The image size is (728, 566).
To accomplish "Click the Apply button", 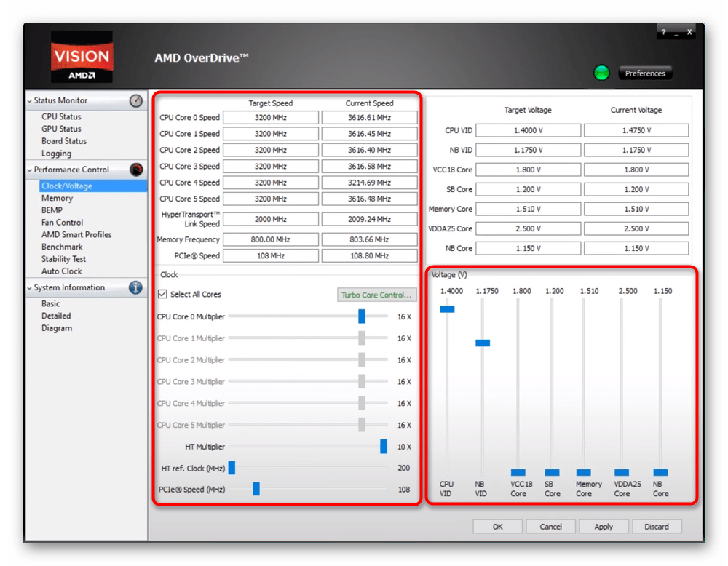I will tap(604, 527).
